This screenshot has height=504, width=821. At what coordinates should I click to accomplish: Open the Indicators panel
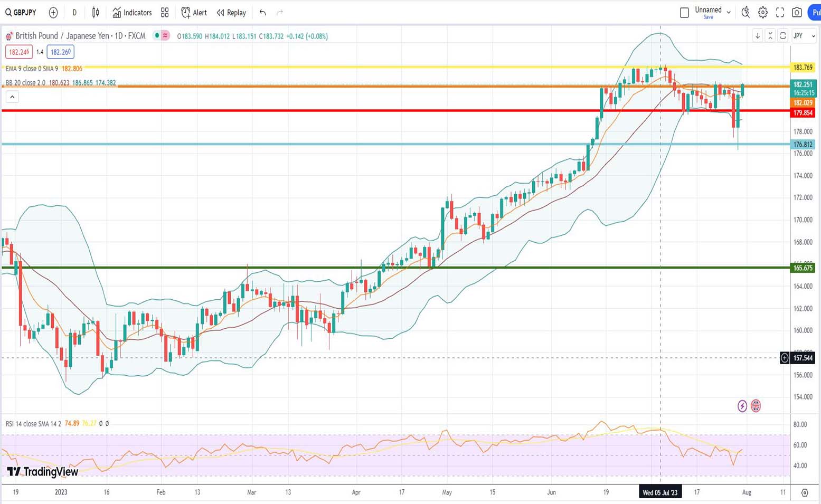point(132,12)
